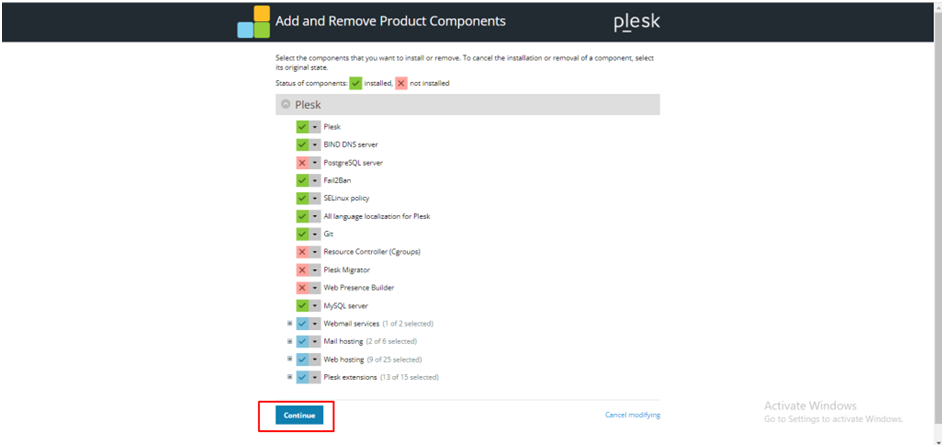
Task: Open dropdown arrow for Resource Controller (Cgroups)
Action: click(x=315, y=252)
